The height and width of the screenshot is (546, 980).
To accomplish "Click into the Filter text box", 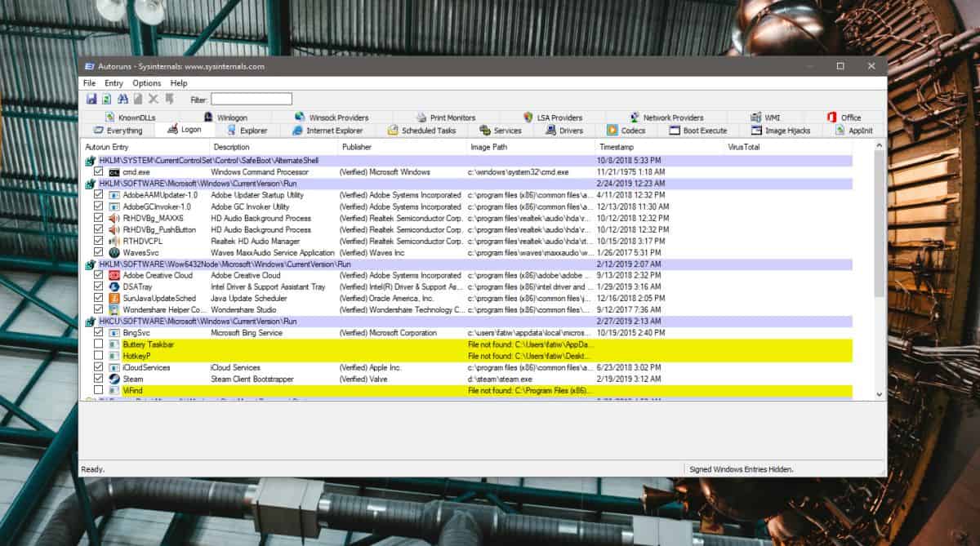I will coord(252,99).
